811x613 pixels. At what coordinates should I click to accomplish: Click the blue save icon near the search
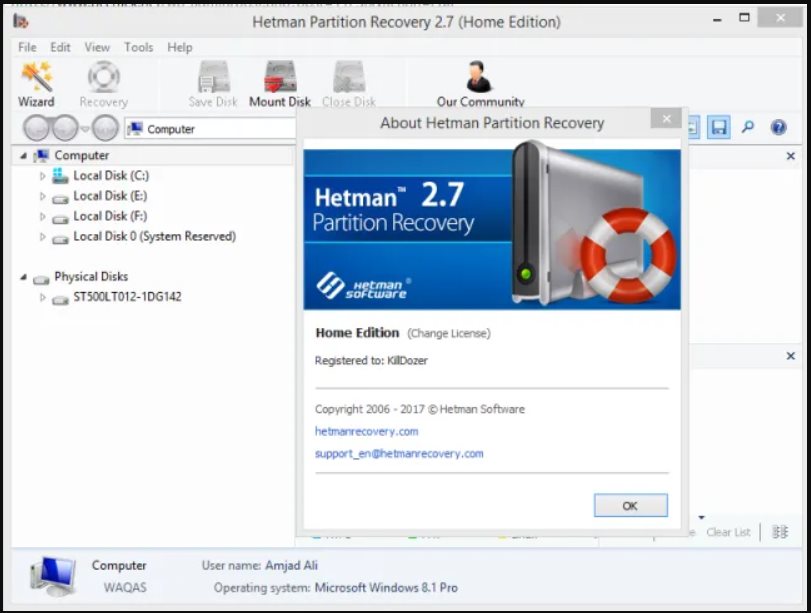pos(719,128)
